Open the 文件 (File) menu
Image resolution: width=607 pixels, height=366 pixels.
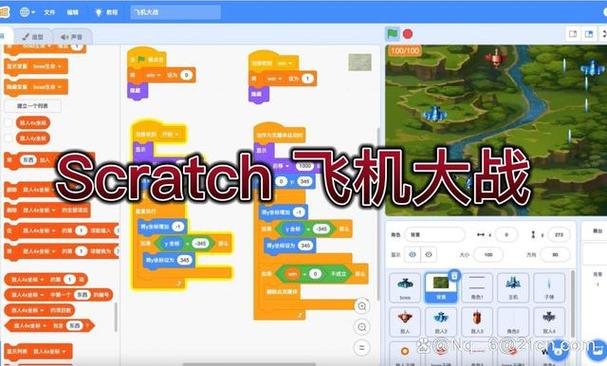click(50, 12)
